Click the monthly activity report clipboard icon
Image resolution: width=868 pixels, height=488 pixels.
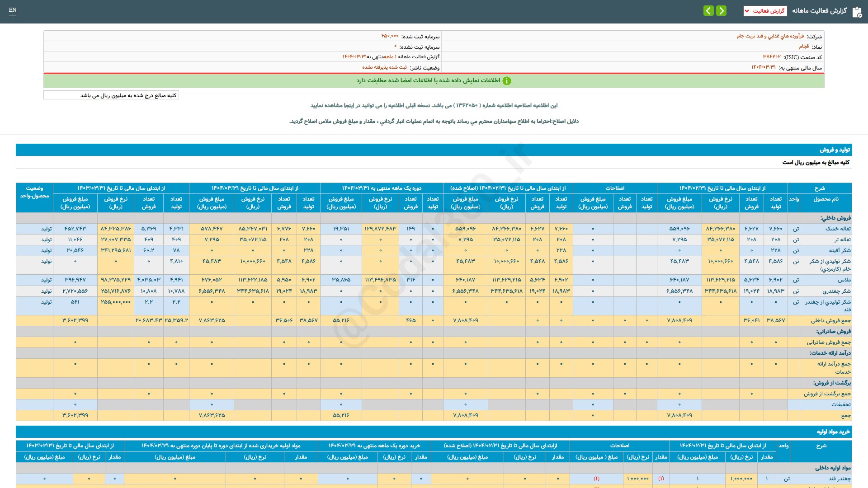coord(857,12)
